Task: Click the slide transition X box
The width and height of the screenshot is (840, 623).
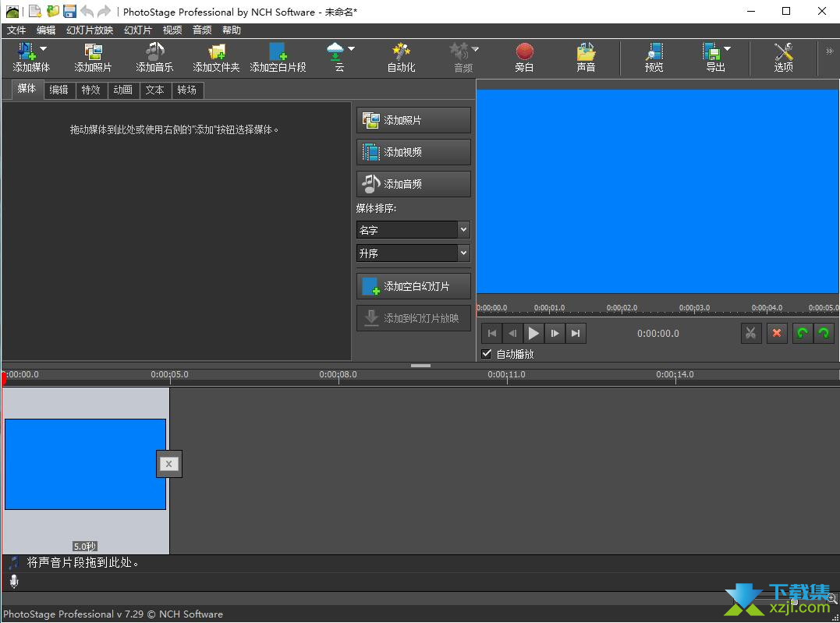Action: click(x=168, y=464)
